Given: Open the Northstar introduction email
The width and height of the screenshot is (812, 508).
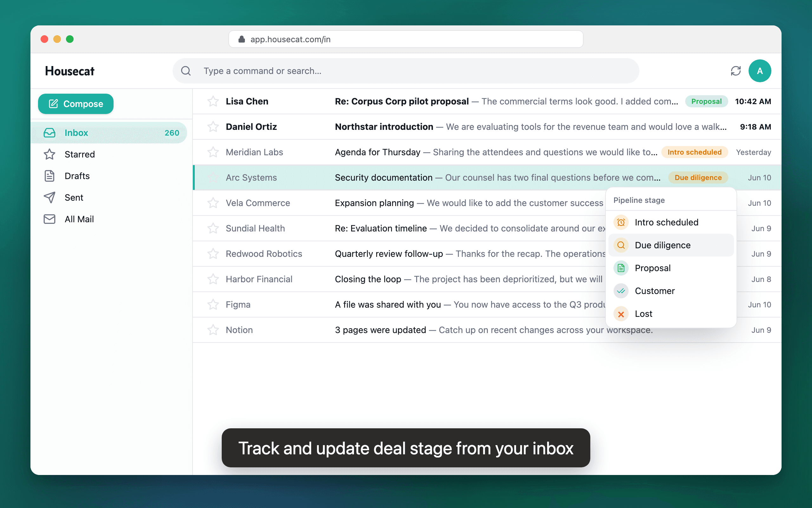Looking at the screenshot, I should point(487,127).
